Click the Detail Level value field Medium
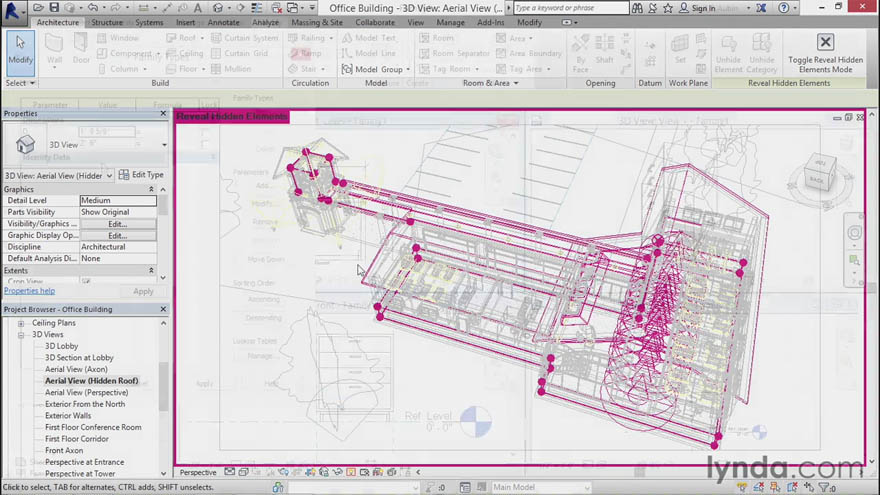This screenshot has width=880, height=495. tap(118, 200)
